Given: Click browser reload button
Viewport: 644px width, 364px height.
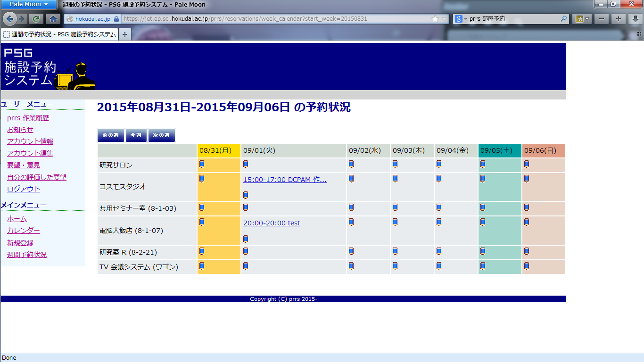Looking at the screenshot, I should click(x=35, y=19).
